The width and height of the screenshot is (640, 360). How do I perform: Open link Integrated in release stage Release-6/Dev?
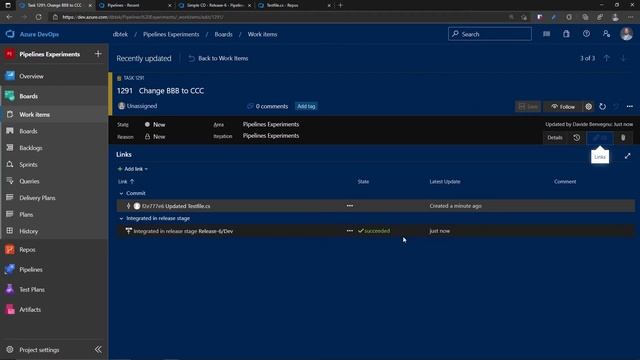click(183, 231)
